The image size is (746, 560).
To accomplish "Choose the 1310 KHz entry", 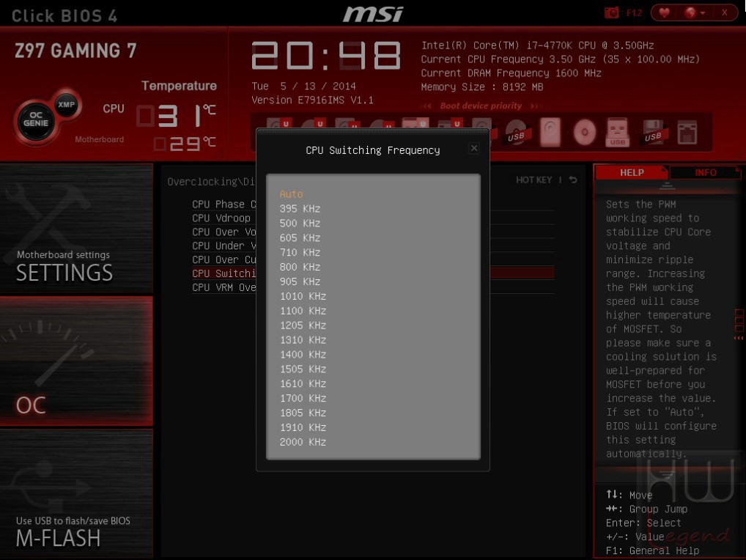I will (303, 340).
